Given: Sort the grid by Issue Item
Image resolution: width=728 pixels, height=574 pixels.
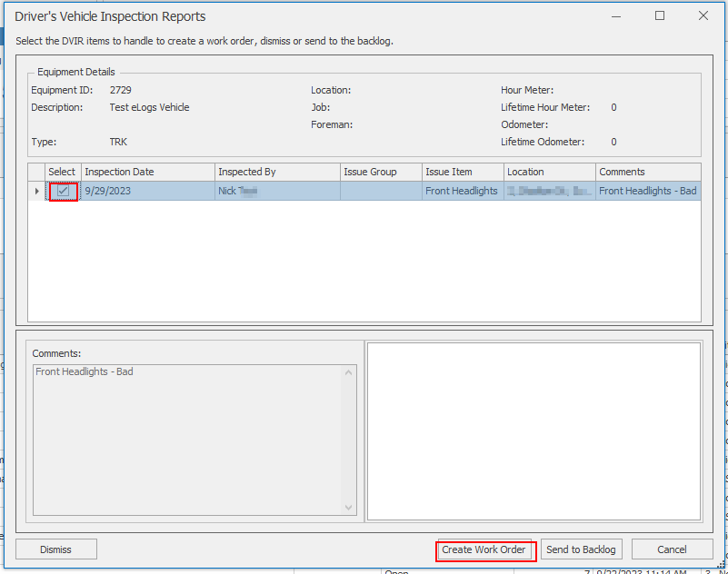Looking at the screenshot, I should coord(459,172).
